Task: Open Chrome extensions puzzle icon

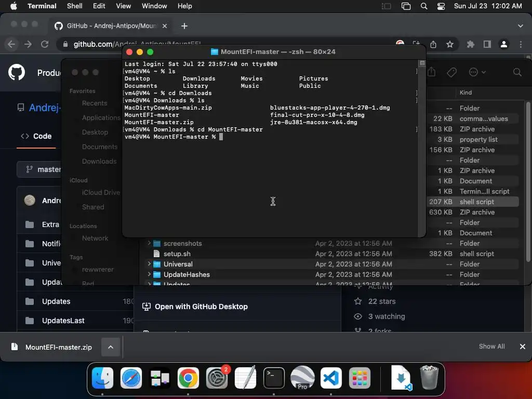Action: pos(471,44)
